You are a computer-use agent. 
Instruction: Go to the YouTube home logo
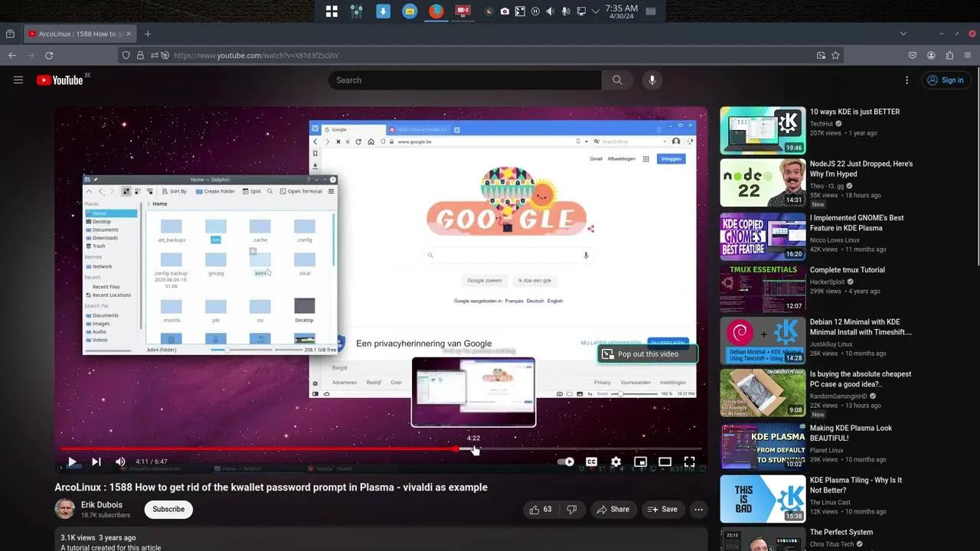[x=60, y=80]
